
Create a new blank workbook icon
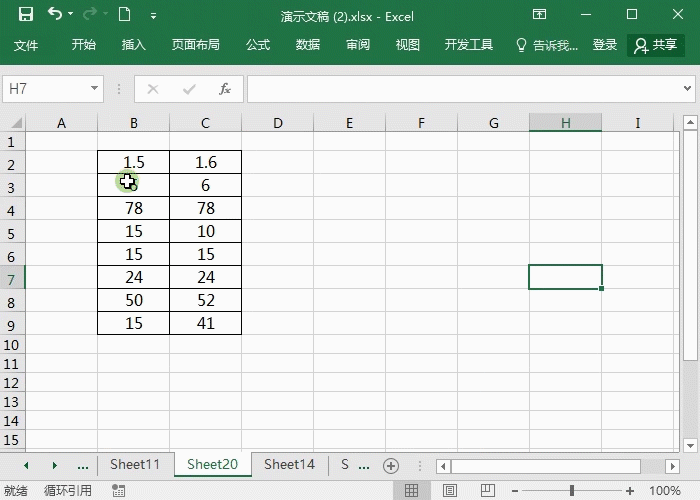point(125,14)
